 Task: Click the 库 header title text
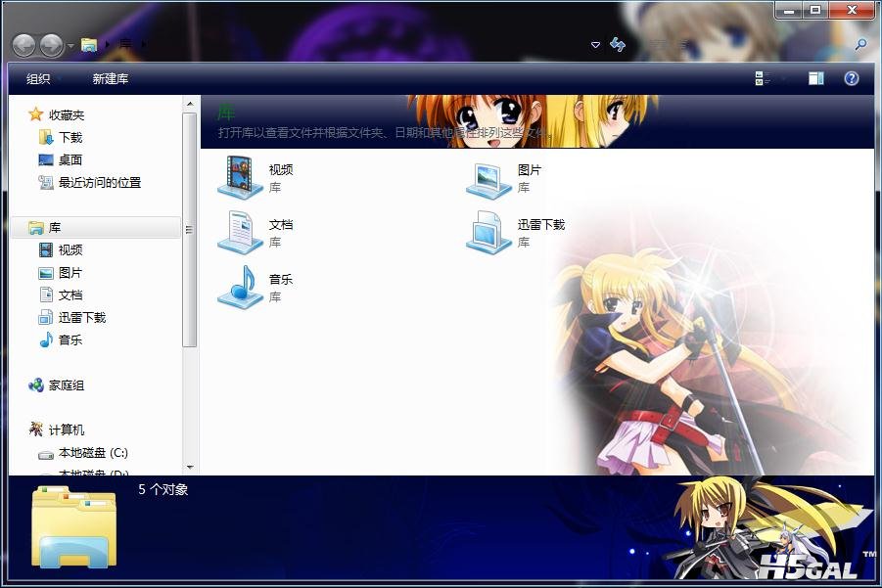coord(226,113)
